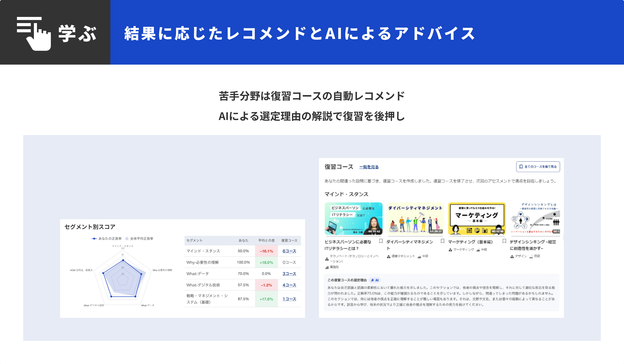624x364 pixels.
Task: Click level icon beside 実践知
Action: (327, 267)
